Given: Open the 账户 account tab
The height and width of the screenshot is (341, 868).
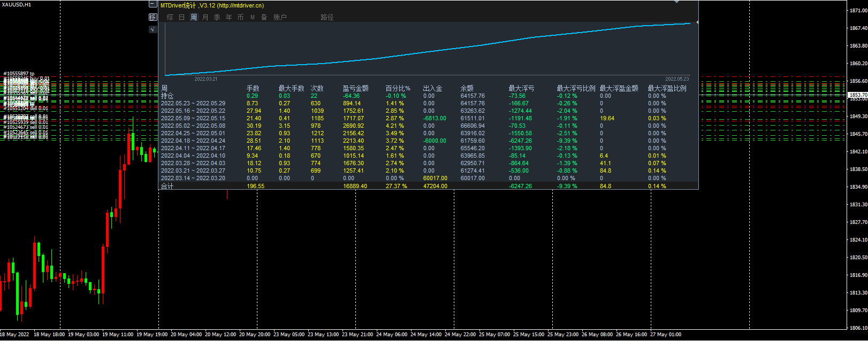Looking at the screenshot, I should (280, 17).
